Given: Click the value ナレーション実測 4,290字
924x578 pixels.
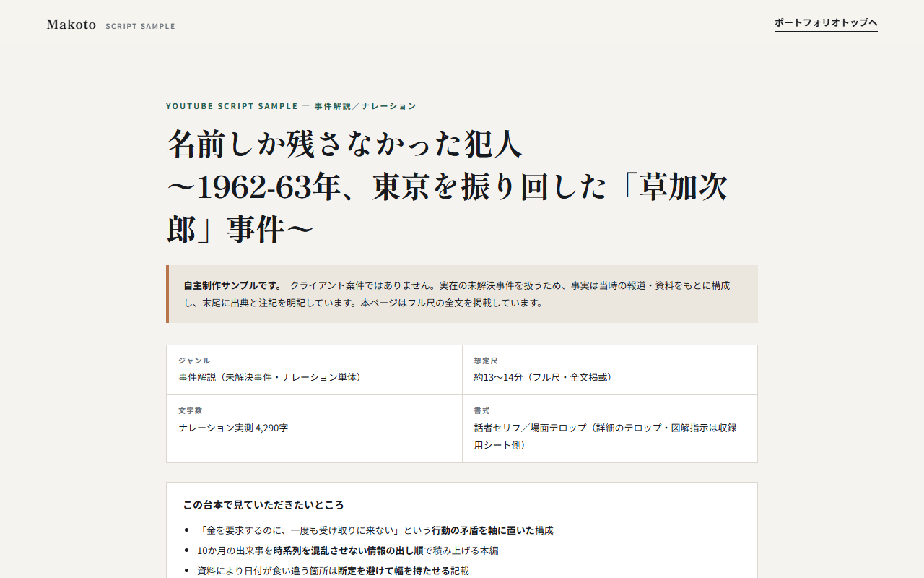Looking at the screenshot, I should point(233,428).
